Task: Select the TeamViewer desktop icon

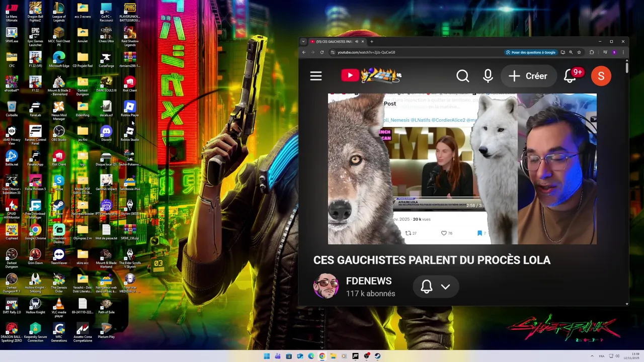Action: pos(59,257)
